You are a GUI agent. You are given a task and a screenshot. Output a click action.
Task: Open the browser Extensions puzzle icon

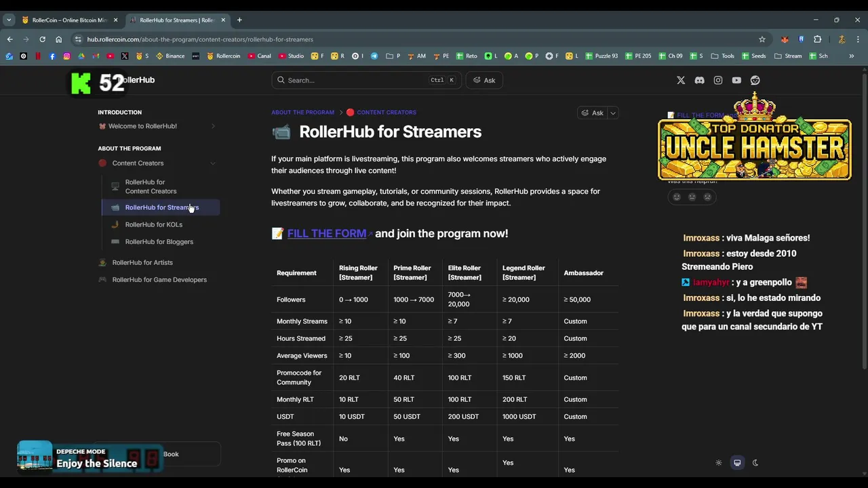pos(817,39)
